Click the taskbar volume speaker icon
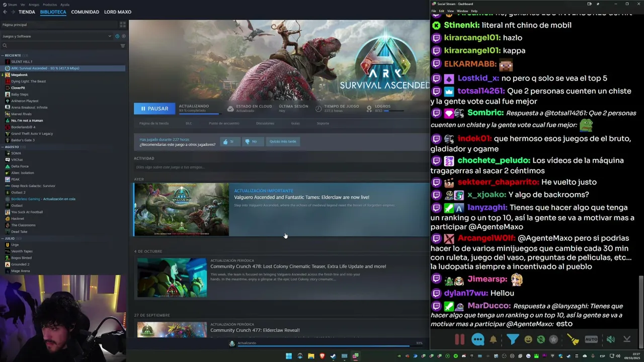The image size is (644, 362). pos(618,356)
